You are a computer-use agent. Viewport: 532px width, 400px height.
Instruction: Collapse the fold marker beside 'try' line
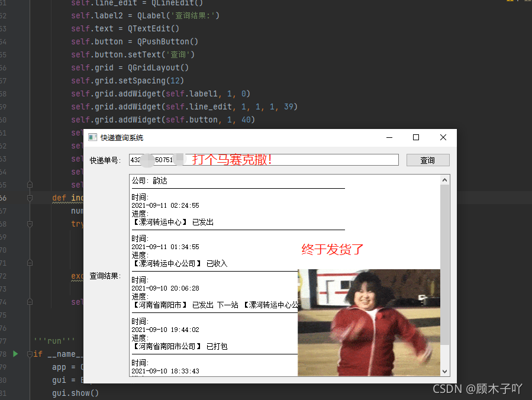tap(30, 224)
